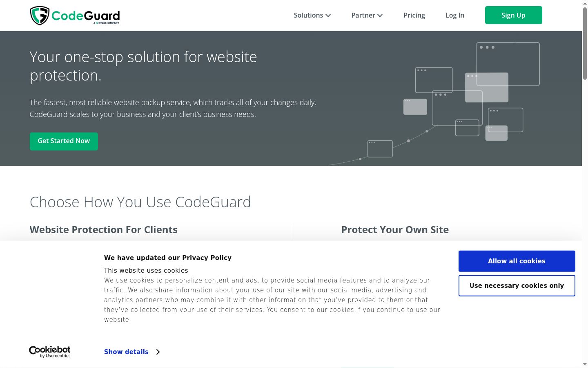Image resolution: width=588 pixels, height=368 pixels.
Task: Open the Solutions dropdown menu
Action: click(x=312, y=15)
